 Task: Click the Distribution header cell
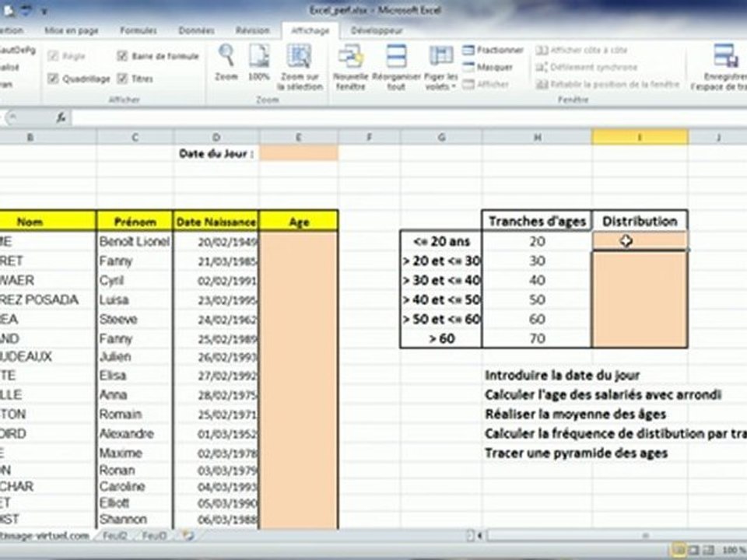click(640, 221)
